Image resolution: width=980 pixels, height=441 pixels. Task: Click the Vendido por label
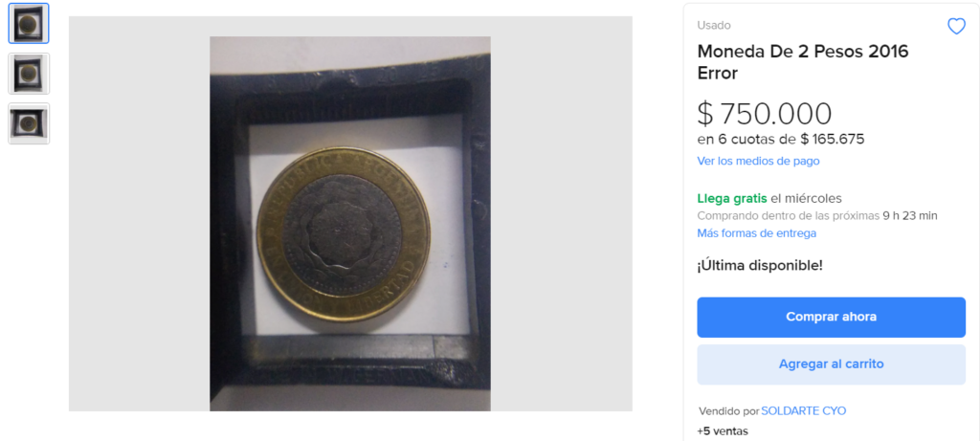point(728,411)
